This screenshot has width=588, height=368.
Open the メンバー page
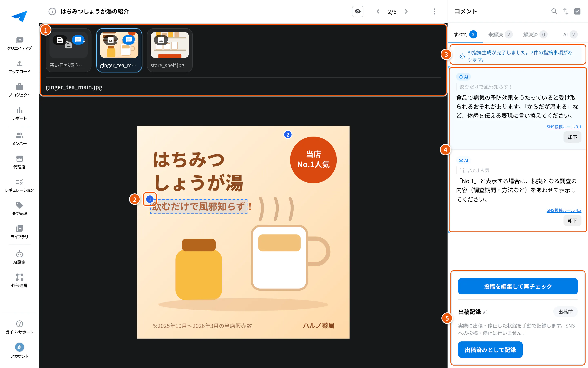coord(19,139)
